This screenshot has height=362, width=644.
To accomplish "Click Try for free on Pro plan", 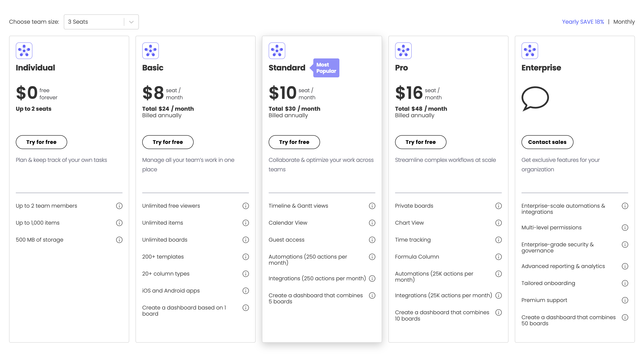I will (421, 142).
